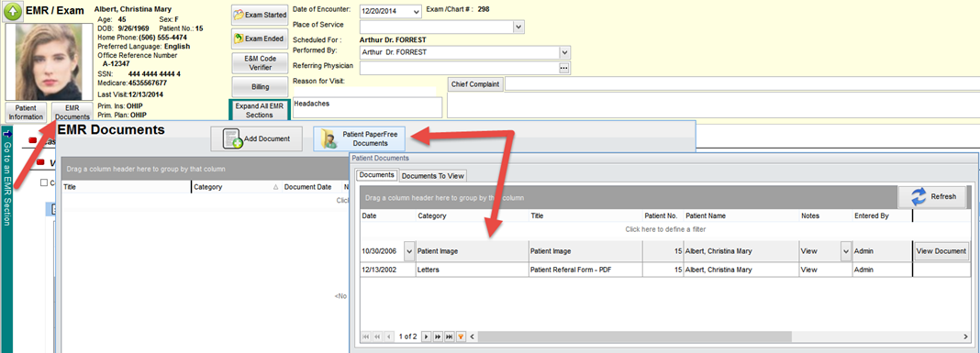
Task: Open the E&M Code Verifier
Action: (260, 62)
